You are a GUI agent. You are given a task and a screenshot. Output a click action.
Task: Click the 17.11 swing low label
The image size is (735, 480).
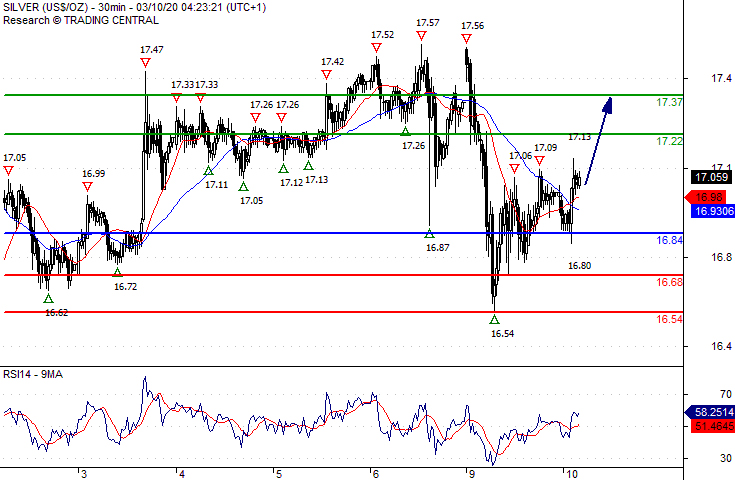[x=217, y=185]
